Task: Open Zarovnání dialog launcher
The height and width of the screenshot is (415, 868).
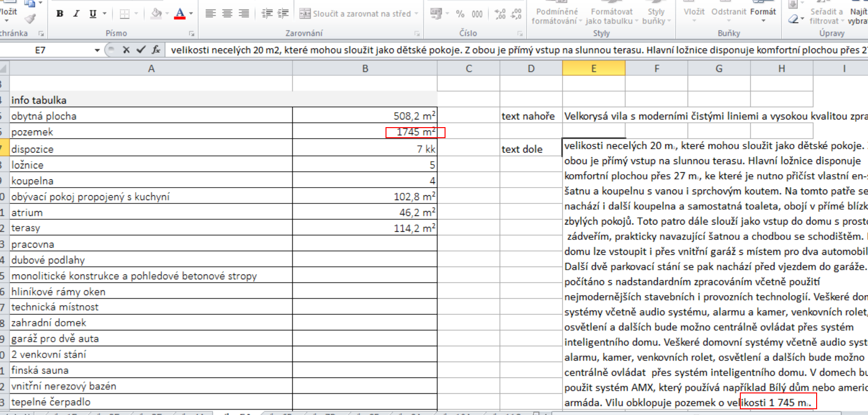Action: click(x=417, y=34)
